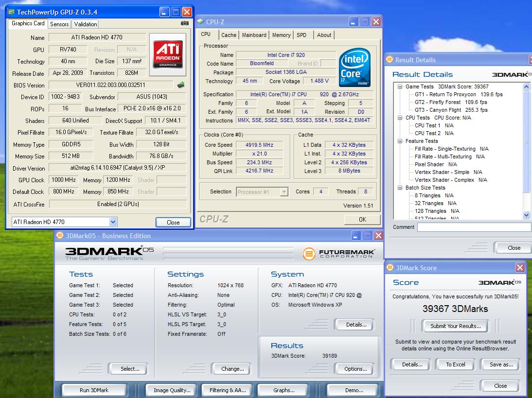Click To Excel button
The width and height of the screenshot is (532, 398).
click(x=455, y=364)
